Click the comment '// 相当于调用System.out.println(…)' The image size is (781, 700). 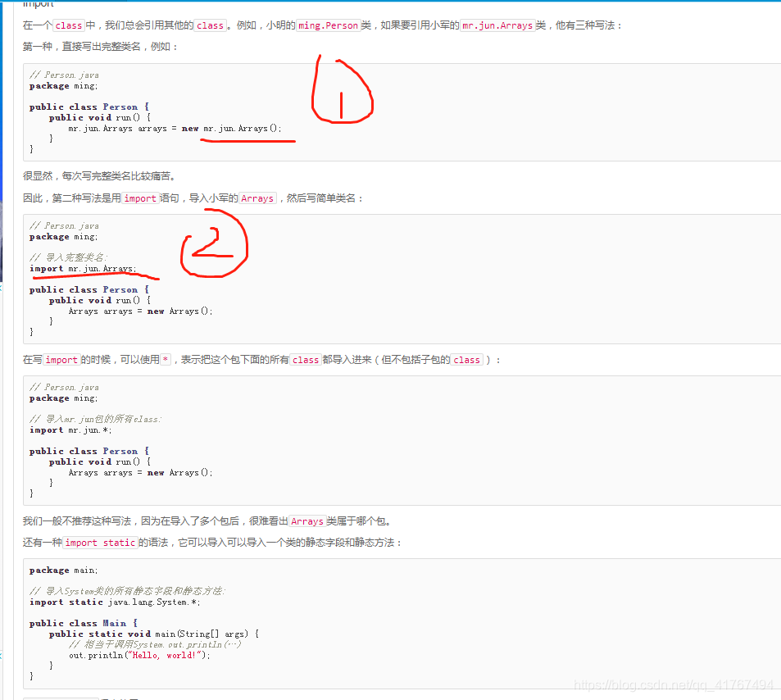pos(155,645)
